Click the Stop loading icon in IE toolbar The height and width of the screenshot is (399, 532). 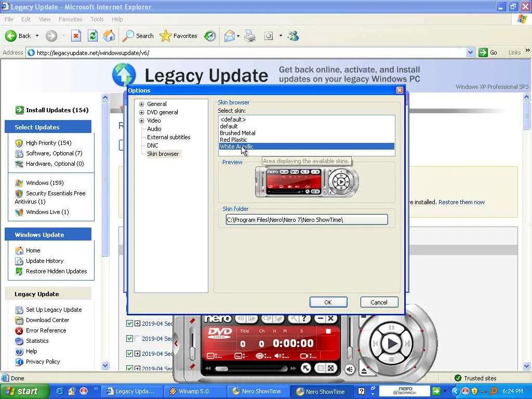tap(76, 36)
